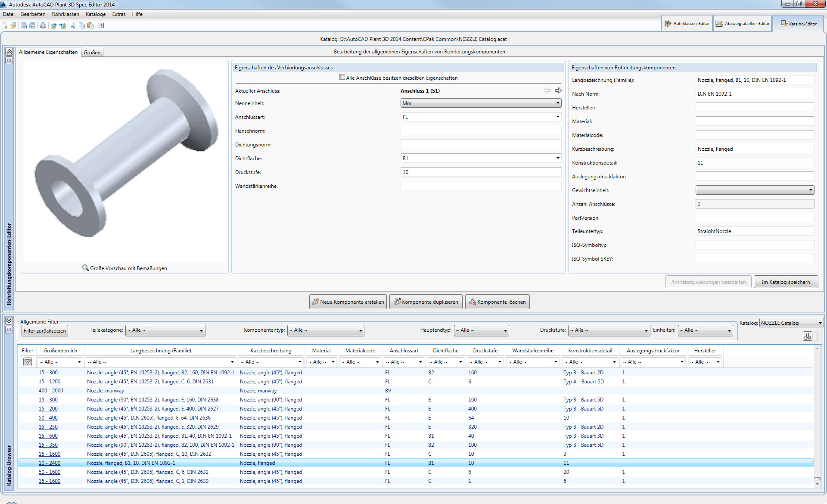
Task: Open the Teilekategorie filter dropdown
Action: [x=165, y=330]
